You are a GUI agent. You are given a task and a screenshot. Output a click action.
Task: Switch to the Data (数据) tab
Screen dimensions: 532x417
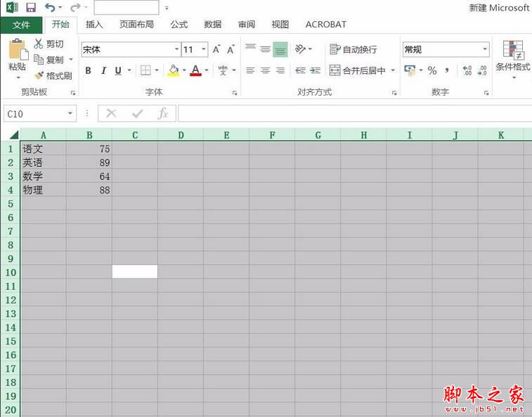(x=213, y=25)
